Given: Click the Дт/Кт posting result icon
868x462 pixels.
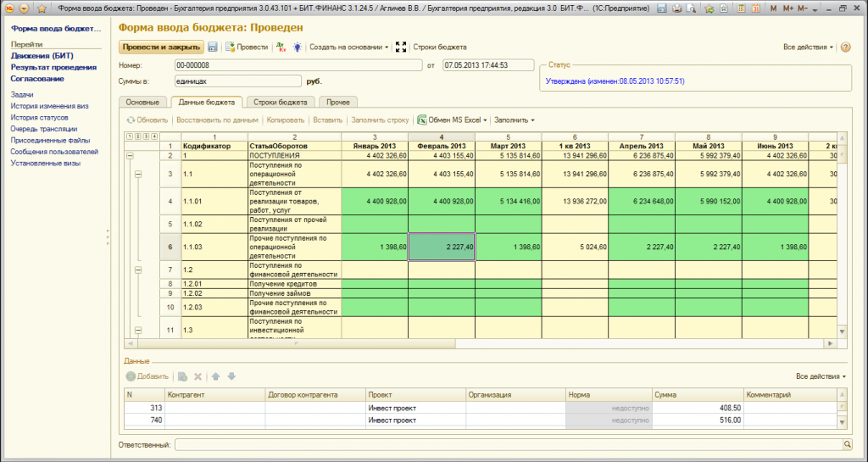Looking at the screenshot, I should (x=281, y=47).
